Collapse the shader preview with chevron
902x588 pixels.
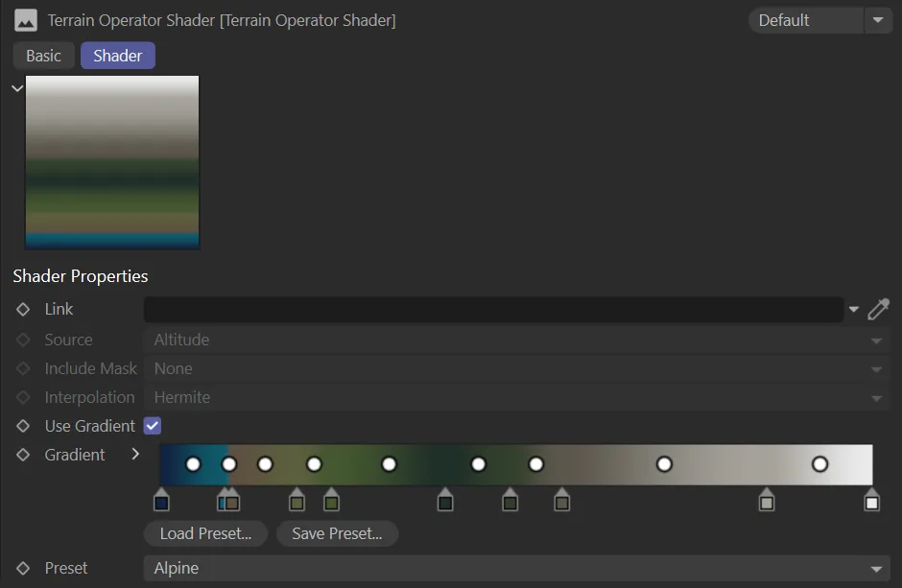pyautogui.click(x=17, y=88)
